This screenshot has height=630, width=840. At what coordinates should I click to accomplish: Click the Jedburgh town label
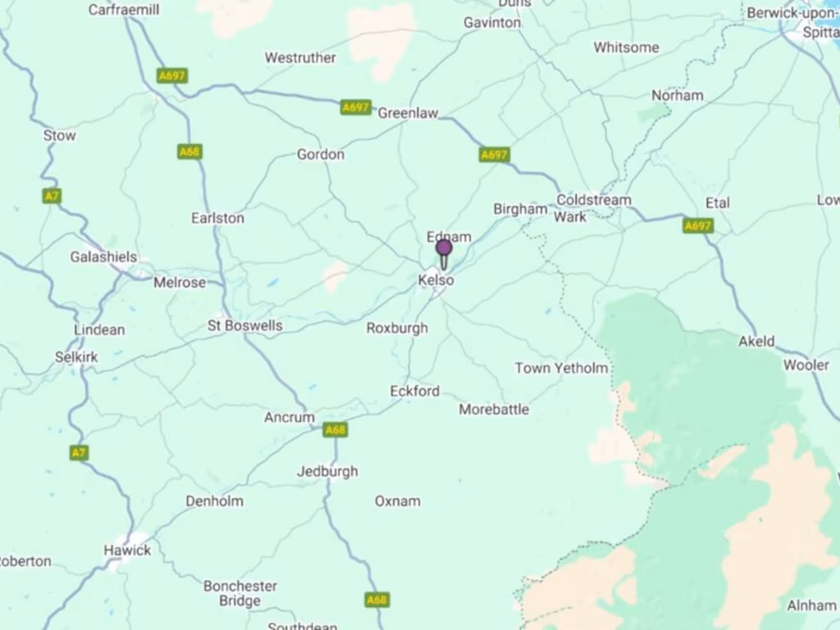point(327,472)
